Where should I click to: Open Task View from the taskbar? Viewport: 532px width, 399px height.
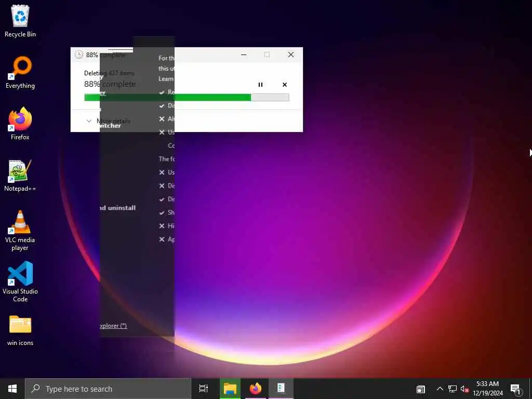(204, 389)
